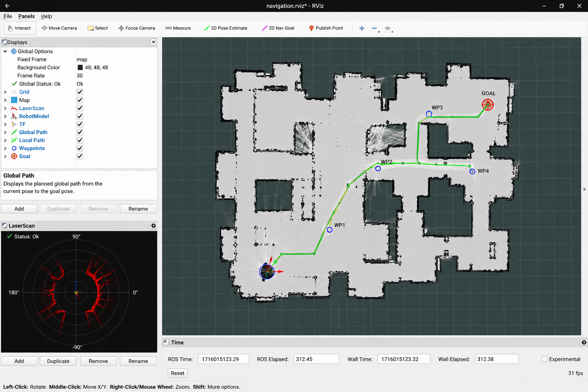Click the Background Color swatch
Image resolution: width=588 pixels, height=392 pixels.
click(80, 67)
